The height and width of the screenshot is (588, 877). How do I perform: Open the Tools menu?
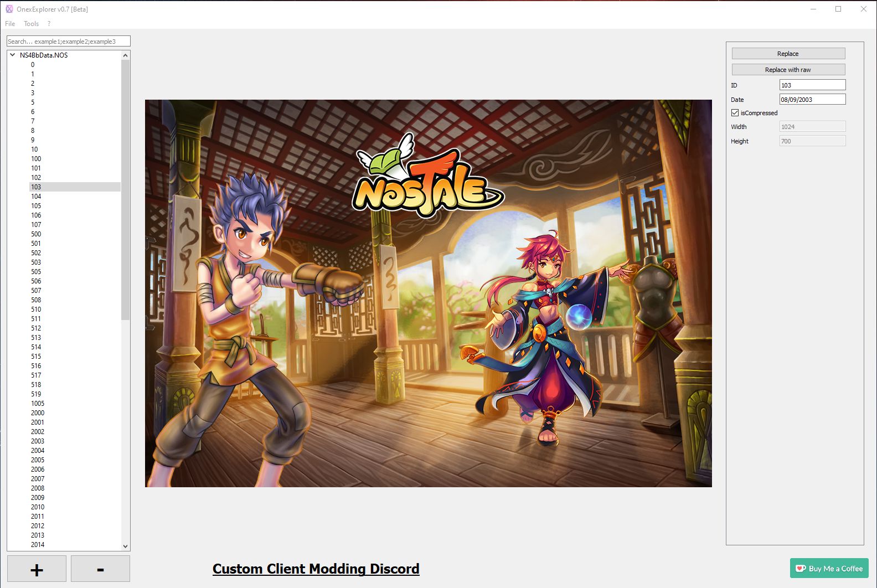click(31, 24)
